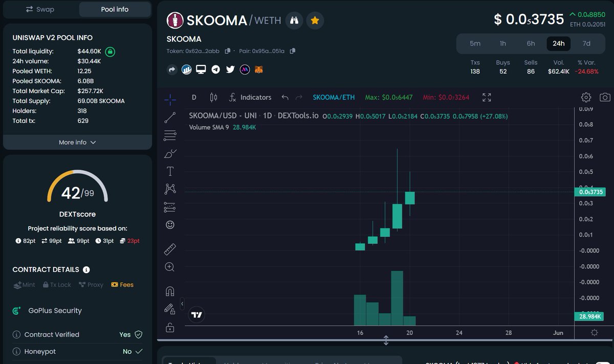Toggle stay in drawing mode

170,309
